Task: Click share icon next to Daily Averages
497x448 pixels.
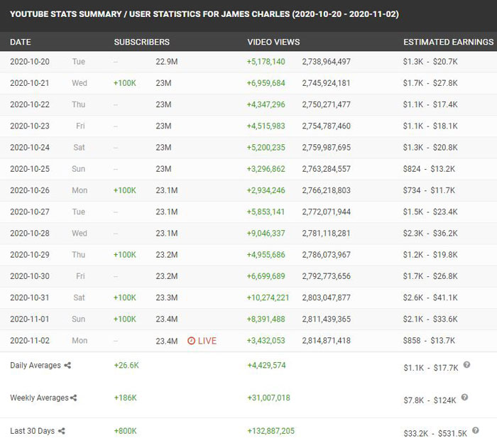Action: [x=67, y=366]
